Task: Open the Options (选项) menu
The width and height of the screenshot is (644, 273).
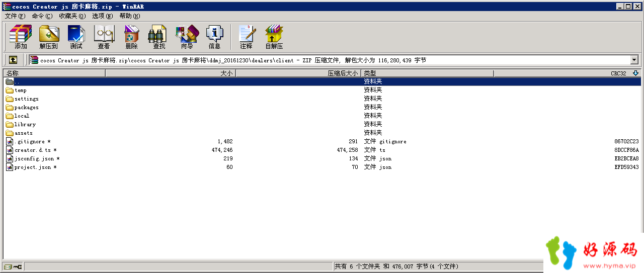Action: point(103,16)
